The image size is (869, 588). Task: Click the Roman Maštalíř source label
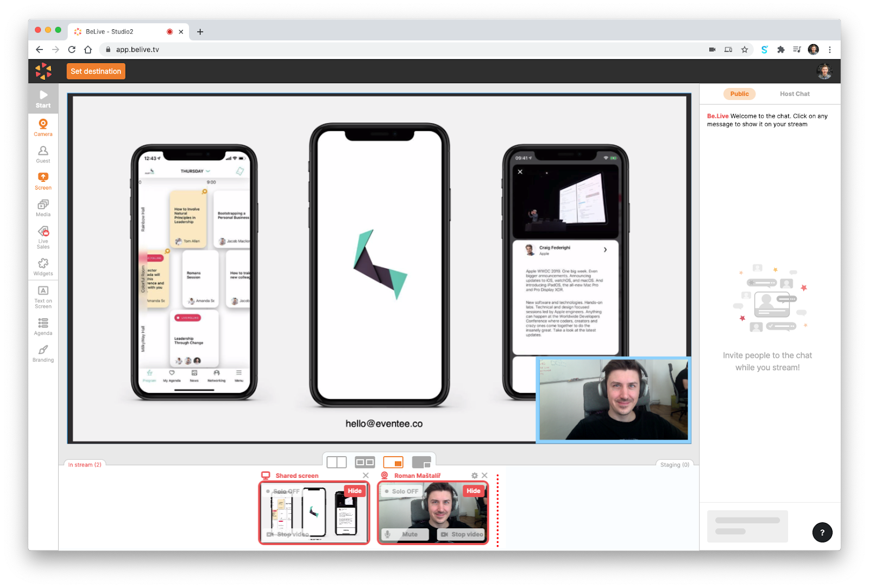tap(417, 476)
